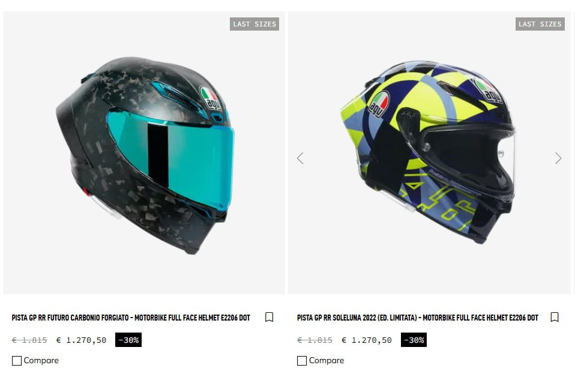Open Pista GP RR Futuro Carbonio Forgiato title
Image resolution: width=575 pixels, height=392 pixels.
coord(131,318)
